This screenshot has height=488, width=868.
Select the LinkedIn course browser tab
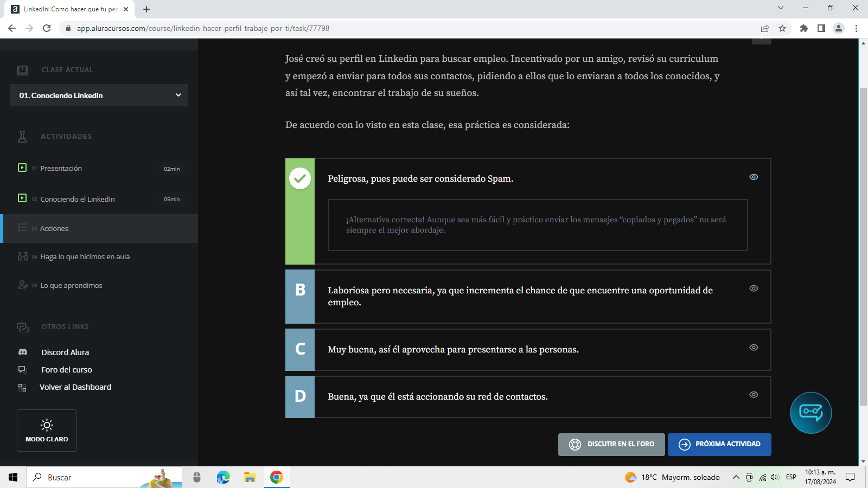[x=69, y=9]
